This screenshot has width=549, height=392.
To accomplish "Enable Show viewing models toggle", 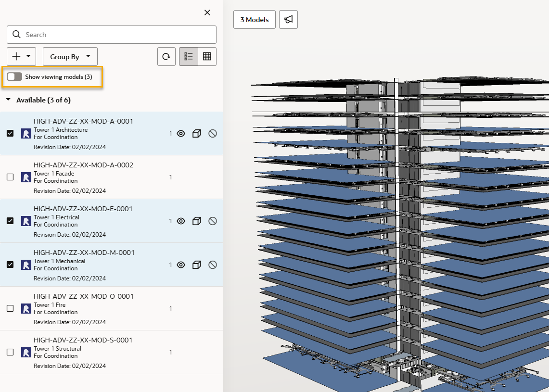I will coord(14,77).
